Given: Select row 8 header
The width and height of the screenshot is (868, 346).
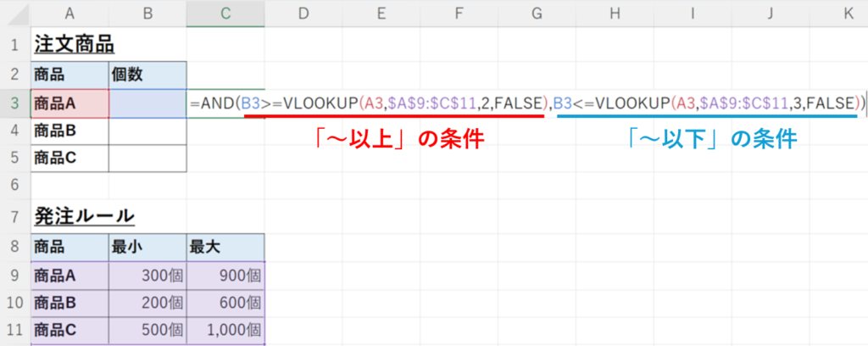Looking at the screenshot, I should [x=15, y=247].
